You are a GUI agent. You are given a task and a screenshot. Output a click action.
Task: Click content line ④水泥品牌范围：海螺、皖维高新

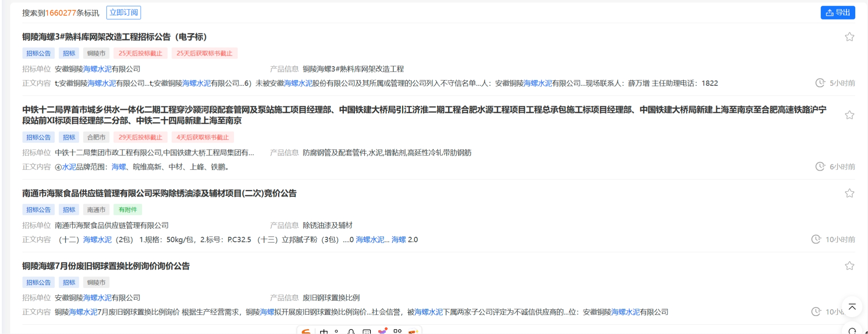coord(142,167)
